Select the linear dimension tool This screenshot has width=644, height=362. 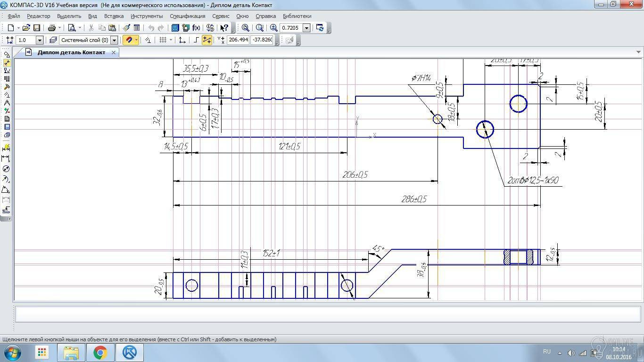(x=6, y=158)
